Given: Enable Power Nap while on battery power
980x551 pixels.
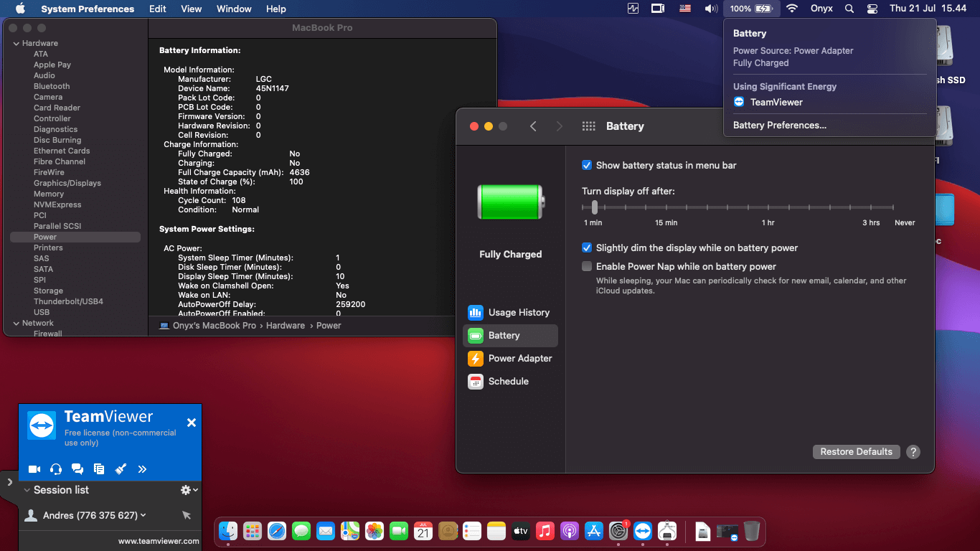Looking at the screenshot, I should [587, 266].
